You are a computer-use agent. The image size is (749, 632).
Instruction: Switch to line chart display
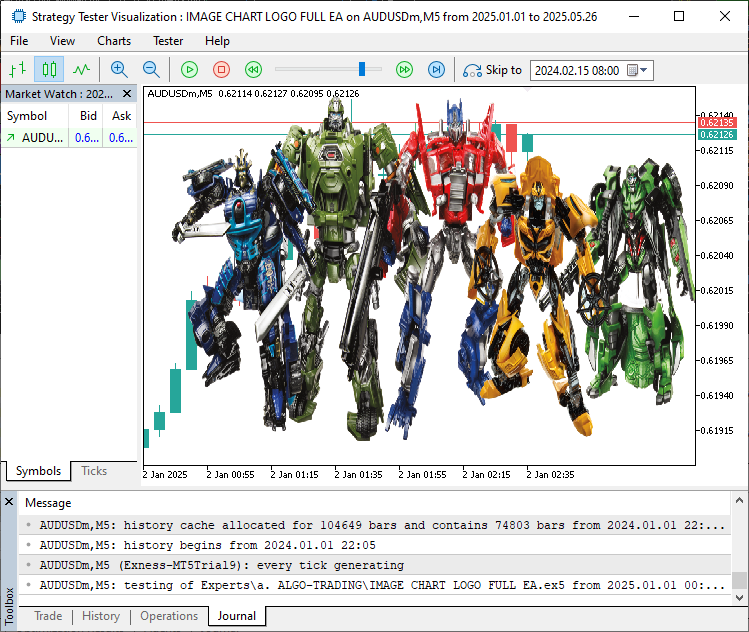pos(81,70)
